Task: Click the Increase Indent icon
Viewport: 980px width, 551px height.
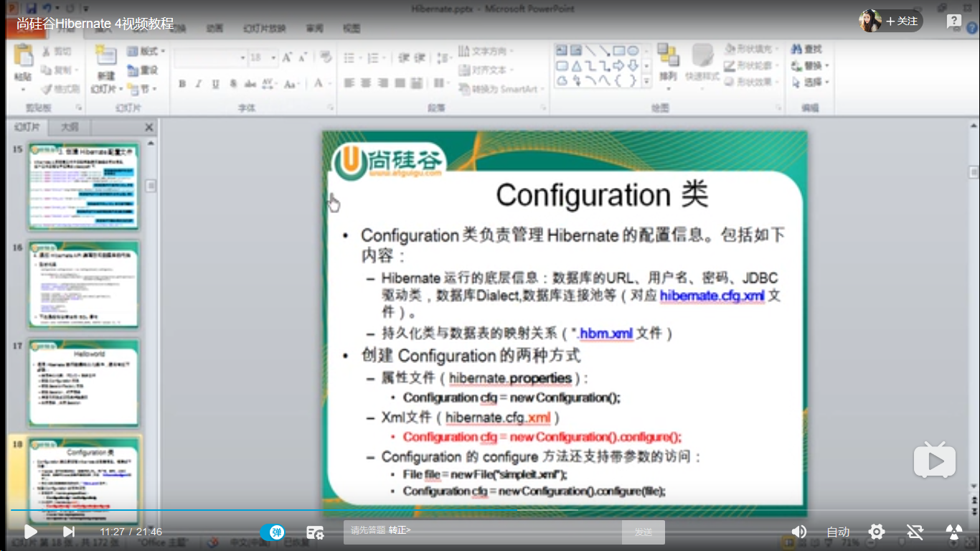Action: tap(420, 58)
